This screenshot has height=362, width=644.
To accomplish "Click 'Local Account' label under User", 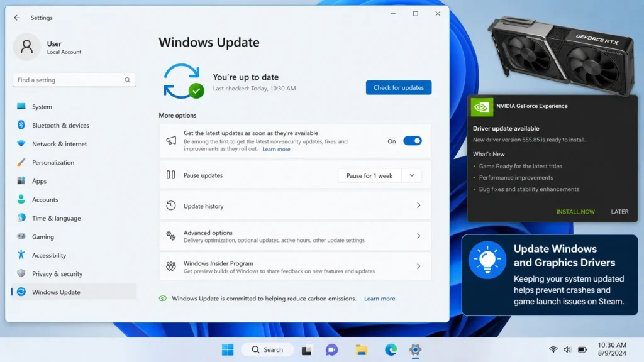I will pos(64,52).
